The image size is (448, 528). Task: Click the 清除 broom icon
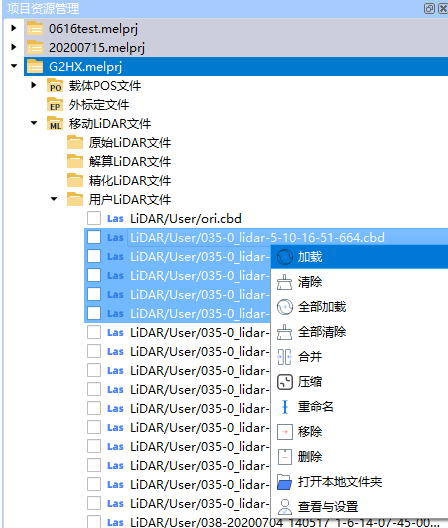(285, 282)
